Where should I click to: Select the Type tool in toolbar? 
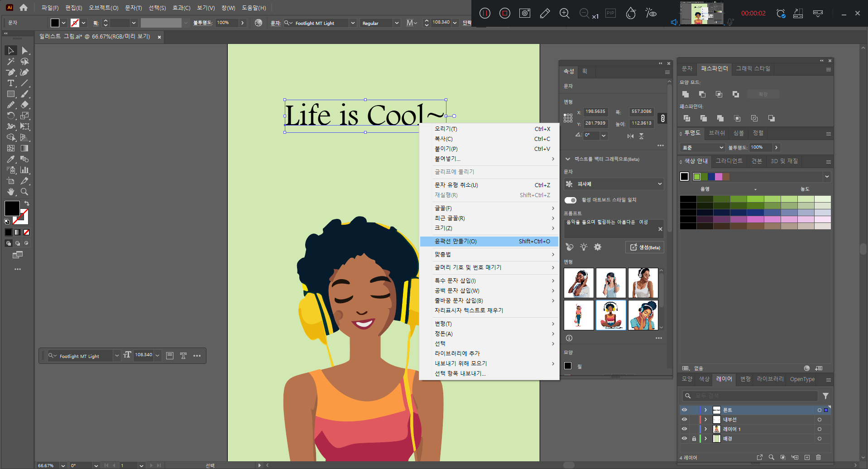point(10,83)
